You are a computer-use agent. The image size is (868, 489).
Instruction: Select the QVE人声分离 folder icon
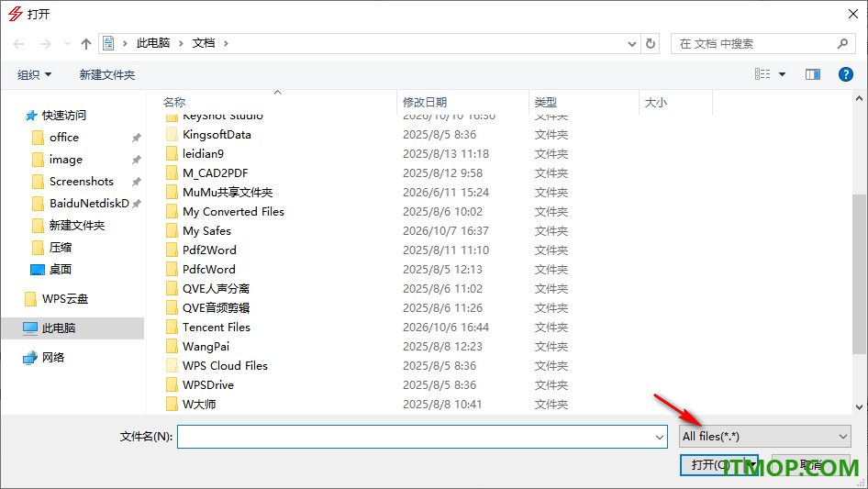[172, 288]
